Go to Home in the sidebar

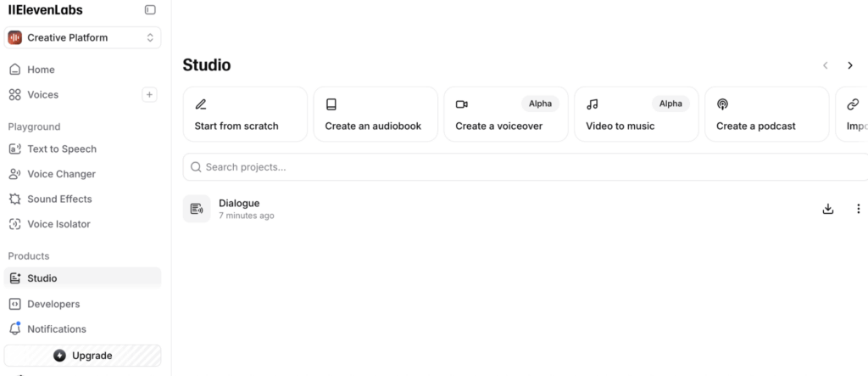pyautogui.click(x=41, y=70)
